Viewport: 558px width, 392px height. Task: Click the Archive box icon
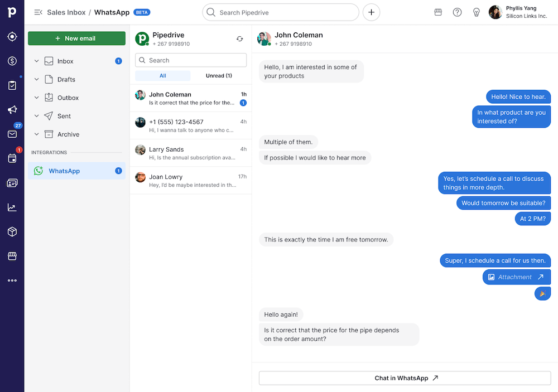(x=49, y=134)
